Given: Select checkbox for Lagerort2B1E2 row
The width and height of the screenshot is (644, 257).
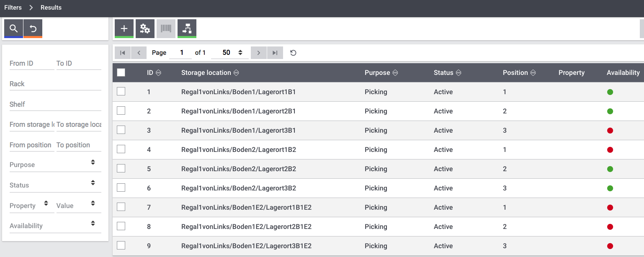Looking at the screenshot, I should coord(121,226).
